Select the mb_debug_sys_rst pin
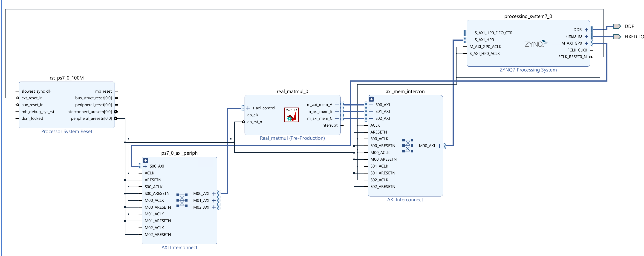 pyautogui.click(x=38, y=112)
